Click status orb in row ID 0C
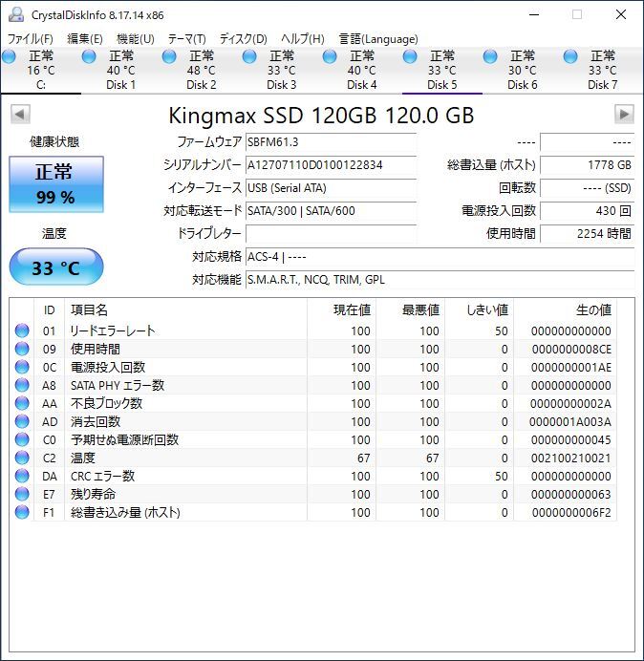Screen dimensions: 644x661 pos(22,367)
